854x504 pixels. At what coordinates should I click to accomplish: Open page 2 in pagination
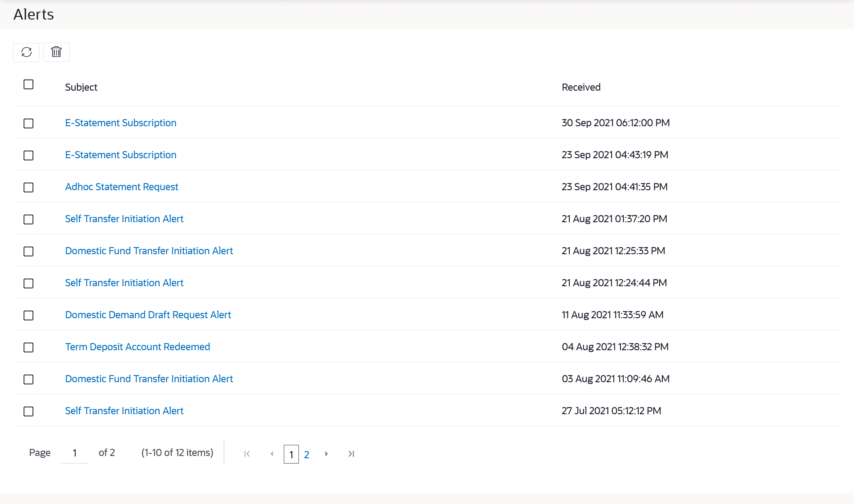pos(306,455)
